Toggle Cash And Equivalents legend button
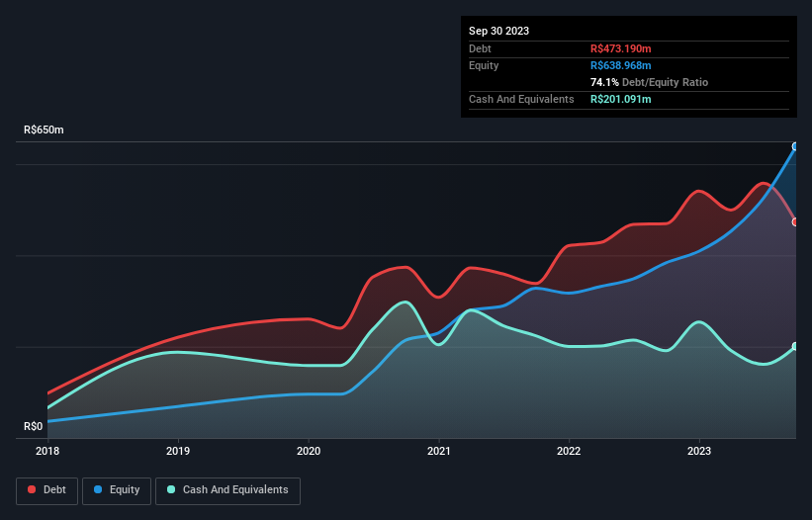812x520 pixels. click(x=227, y=490)
